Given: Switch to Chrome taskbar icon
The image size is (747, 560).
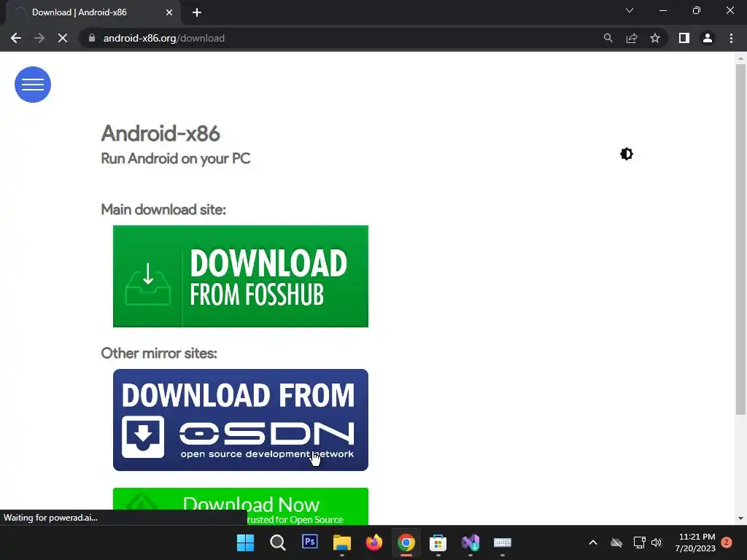Looking at the screenshot, I should [406, 542].
